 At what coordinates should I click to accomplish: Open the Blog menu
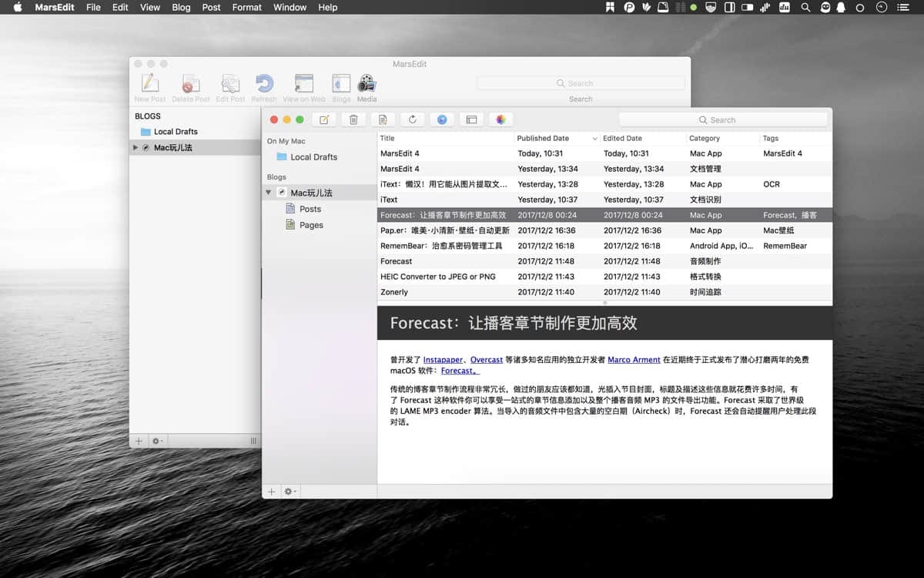coord(181,7)
